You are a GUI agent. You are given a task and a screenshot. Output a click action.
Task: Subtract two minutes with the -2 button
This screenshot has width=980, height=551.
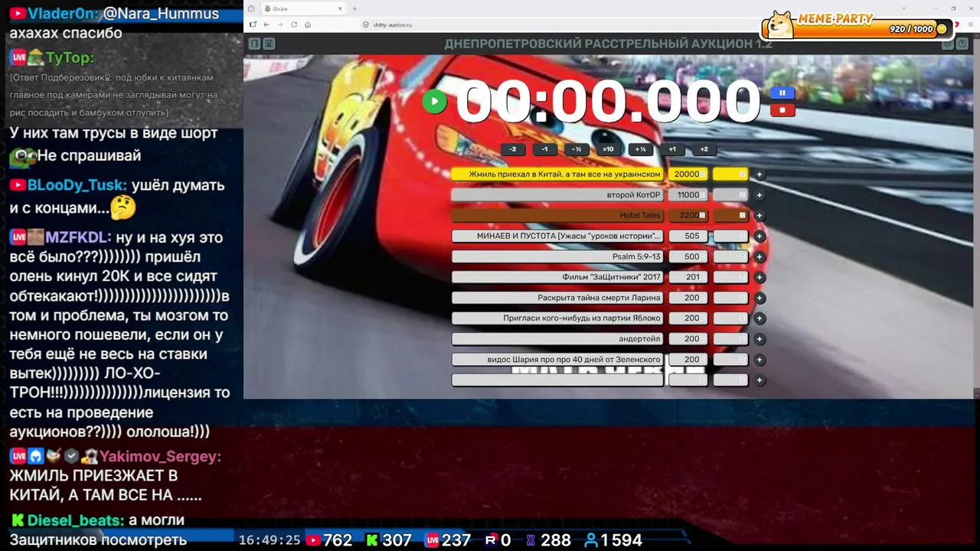click(513, 149)
